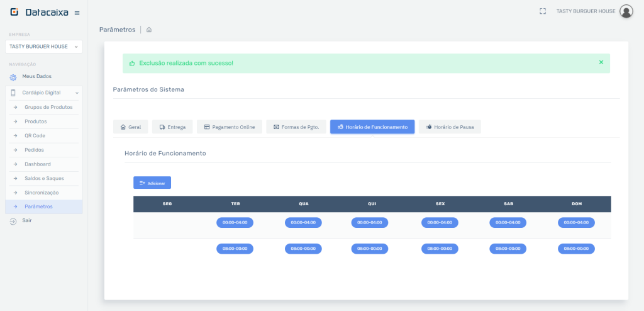Open the TASTY BURGUER HOUSE company dropdown
This screenshot has width=644, height=311.
click(x=43, y=47)
